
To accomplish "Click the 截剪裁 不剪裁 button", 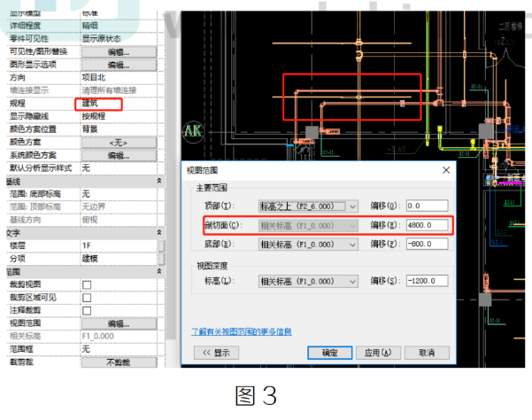I will tap(119, 362).
